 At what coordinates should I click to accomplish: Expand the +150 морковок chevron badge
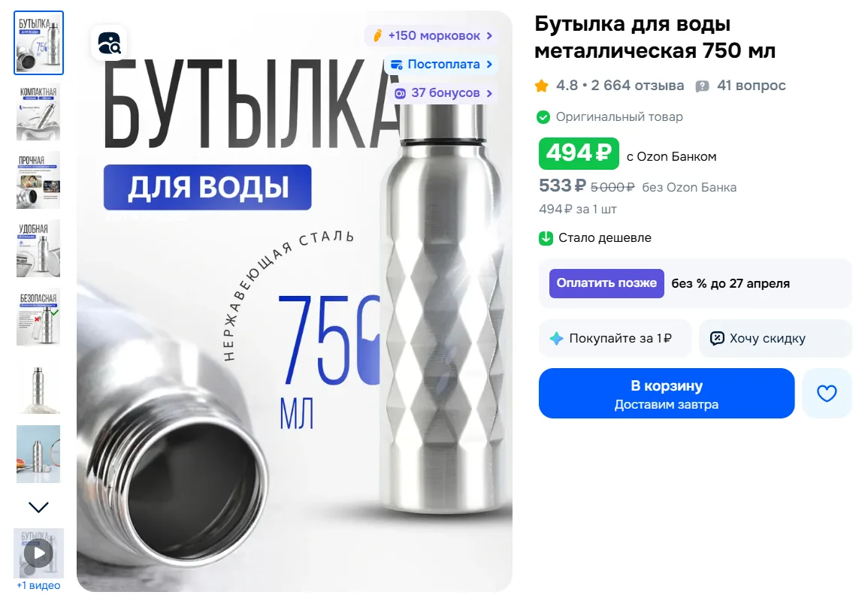[429, 36]
